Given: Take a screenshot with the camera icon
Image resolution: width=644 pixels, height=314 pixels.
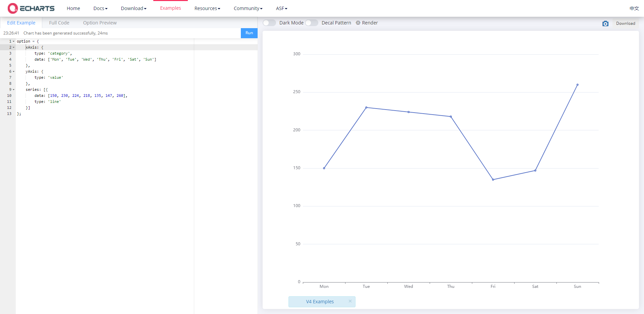Looking at the screenshot, I should point(605,23).
